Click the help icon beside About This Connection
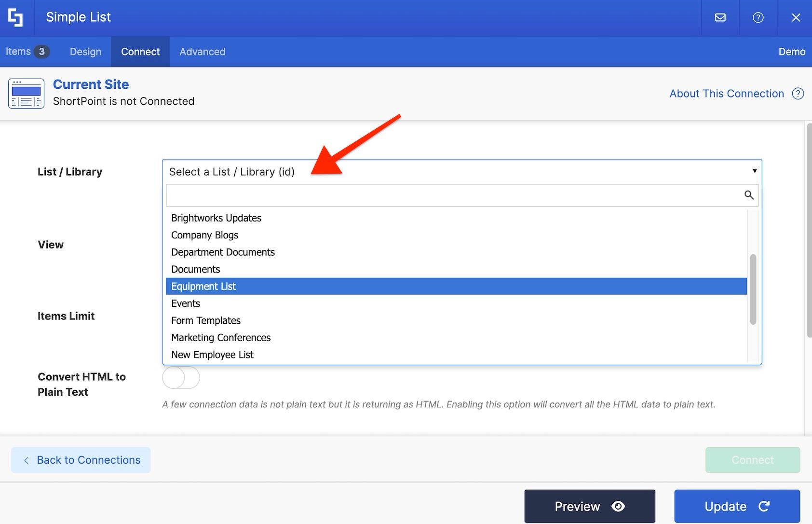Image resolution: width=812 pixels, height=524 pixels. [x=798, y=94]
